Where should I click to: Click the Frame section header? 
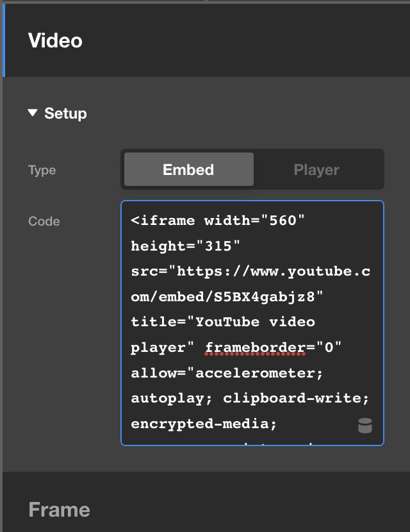[x=59, y=510]
